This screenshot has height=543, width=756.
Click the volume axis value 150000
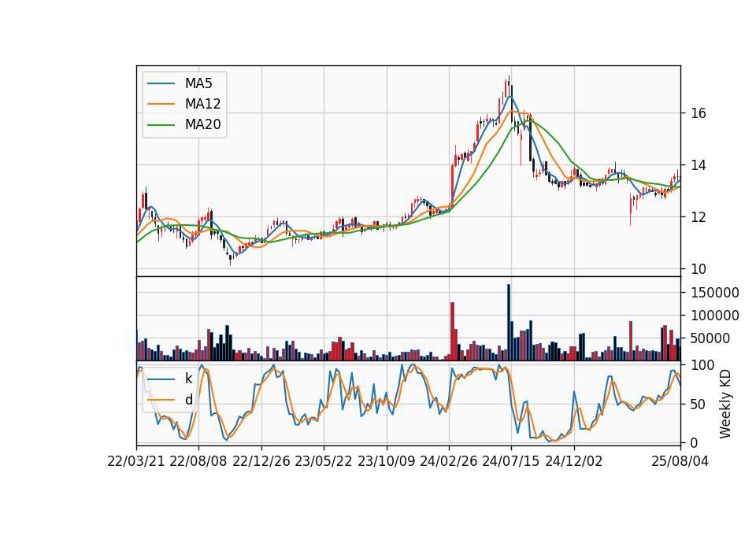[714, 293]
